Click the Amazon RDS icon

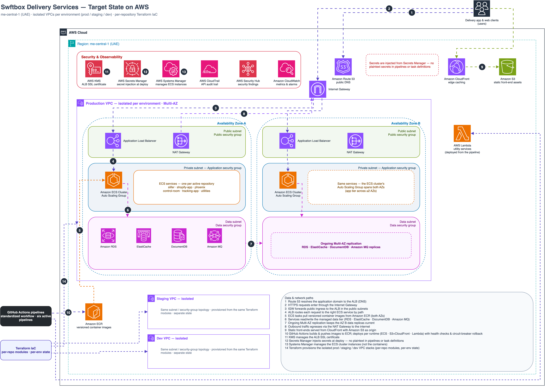[x=108, y=236]
